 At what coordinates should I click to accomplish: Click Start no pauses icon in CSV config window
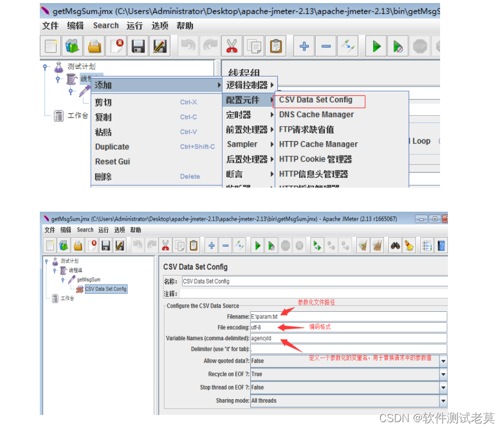(x=271, y=245)
